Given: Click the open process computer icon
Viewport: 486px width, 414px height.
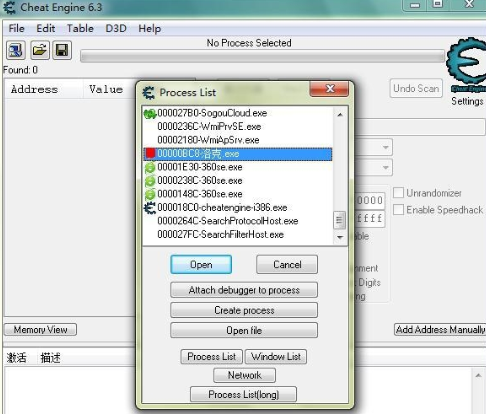Looking at the screenshot, I should coord(16,51).
